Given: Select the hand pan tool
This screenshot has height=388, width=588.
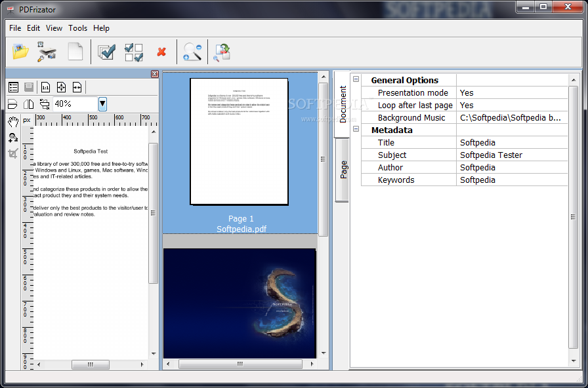Looking at the screenshot, I should 13,121.
